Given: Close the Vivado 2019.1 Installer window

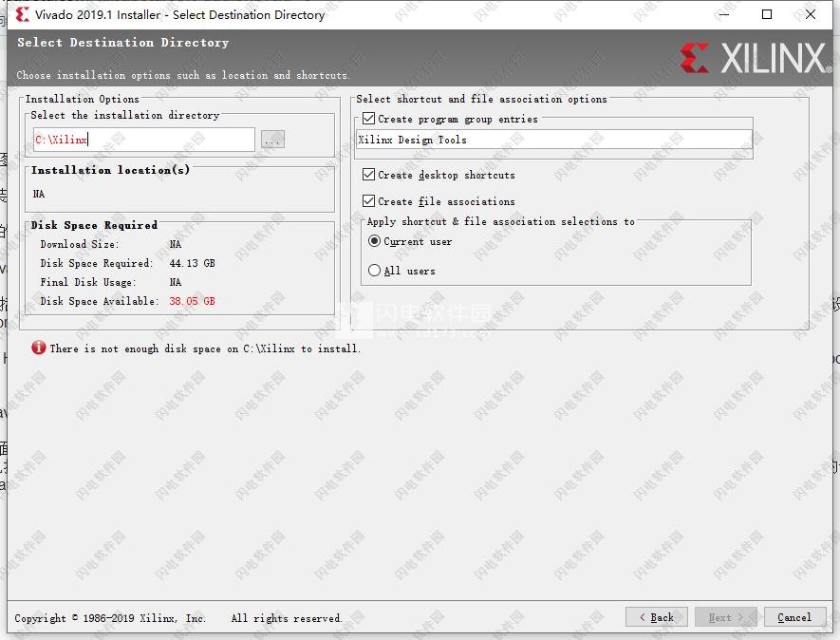Looking at the screenshot, I should tap(811, 14).
